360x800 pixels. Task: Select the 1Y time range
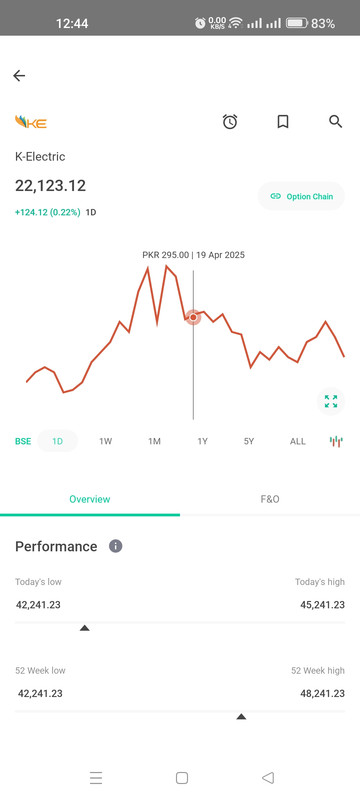pyautogui.click(x=202, y=441)
